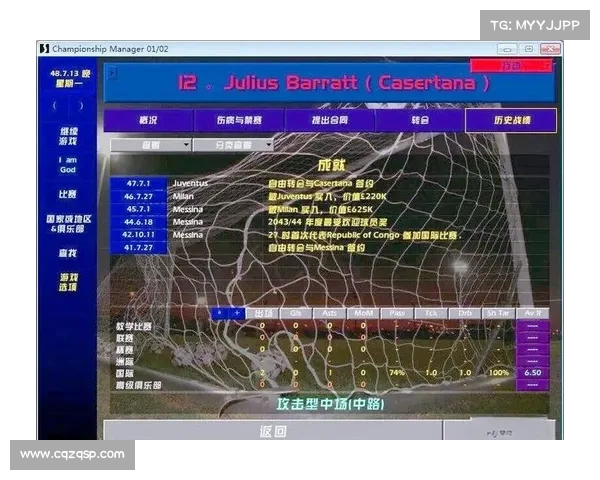The image size is (600, 480).
Task: Click the Asts column header
Action: [329, 313]
